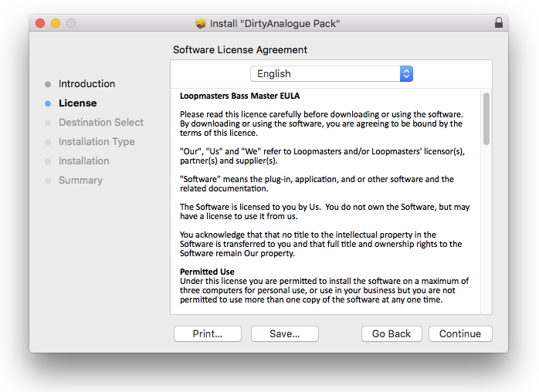Select the License step in the sidebar

click(77, 103)
